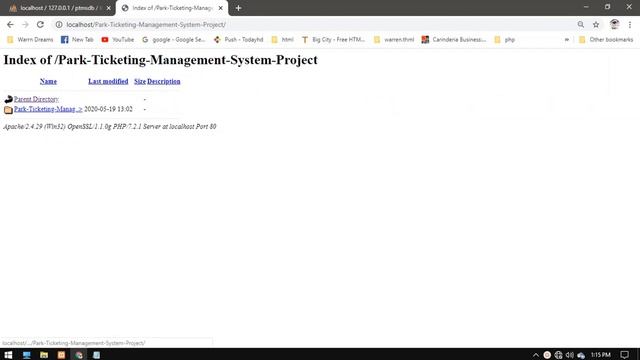640x360 pixels.
Task: Click the Apache/2.4.29 server signature text
Action: pos(110,127)
